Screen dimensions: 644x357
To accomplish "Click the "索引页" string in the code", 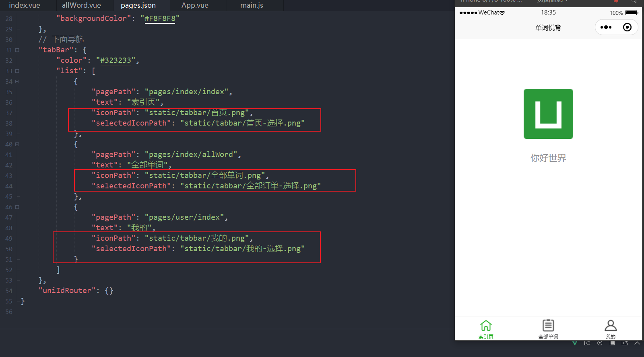I will 143,102.
